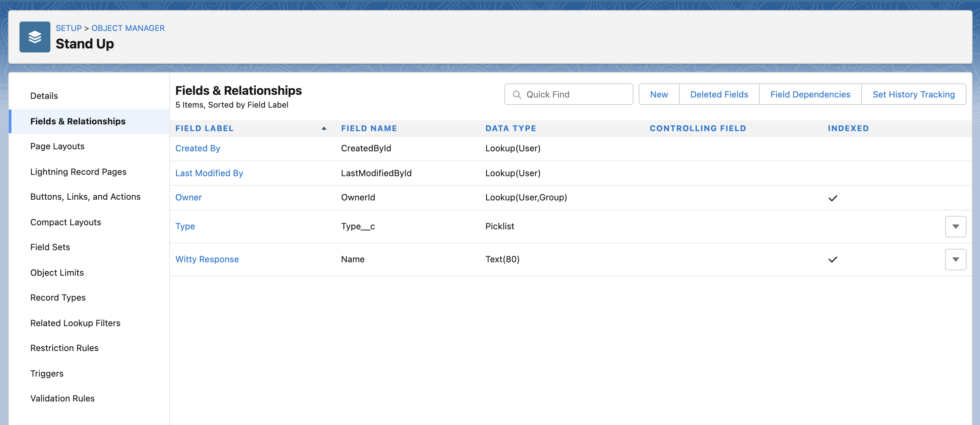The image size is (980, 425).
Task: Sort by the Data Type column
Action: point(510,128)
